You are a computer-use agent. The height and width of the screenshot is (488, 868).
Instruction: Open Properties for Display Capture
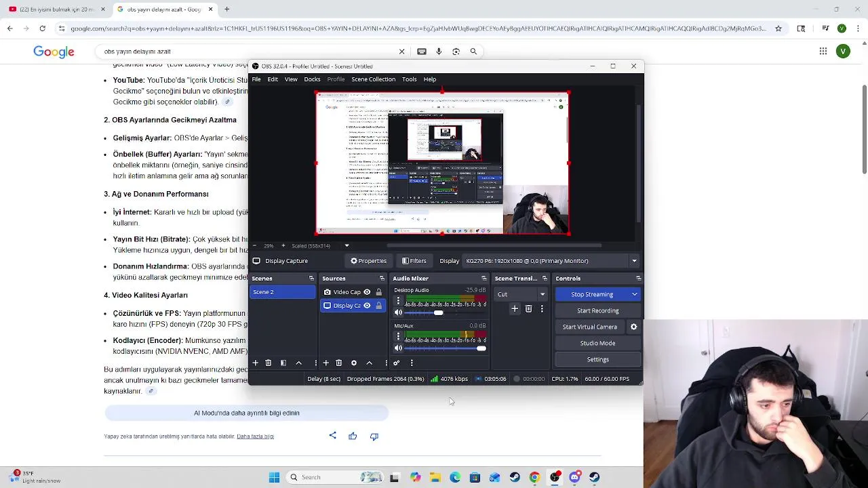point(368,261)
